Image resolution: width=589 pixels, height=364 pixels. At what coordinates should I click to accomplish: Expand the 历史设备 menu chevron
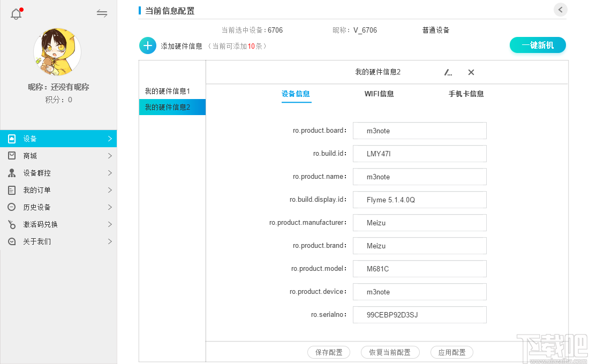pyautogui.click(x=110, y=207)
